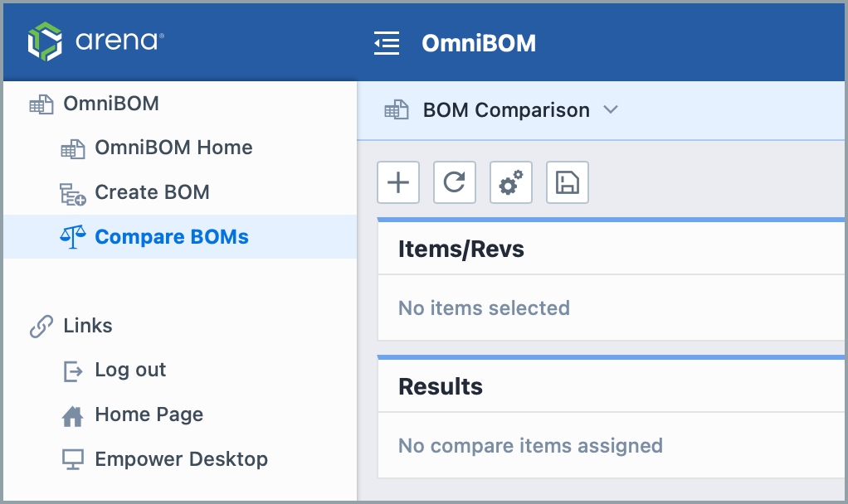Click the plus icon to add comparison items

tap(397, 182)
